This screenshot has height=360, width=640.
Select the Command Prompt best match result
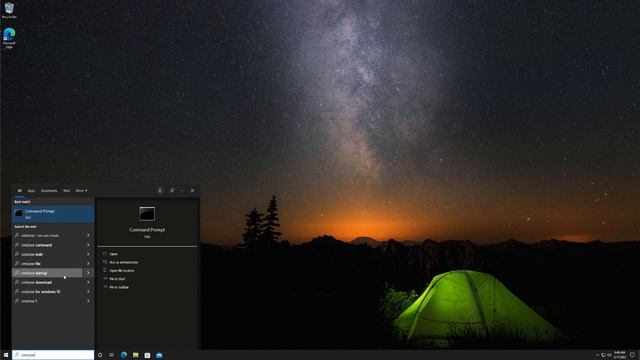point(53,214)
